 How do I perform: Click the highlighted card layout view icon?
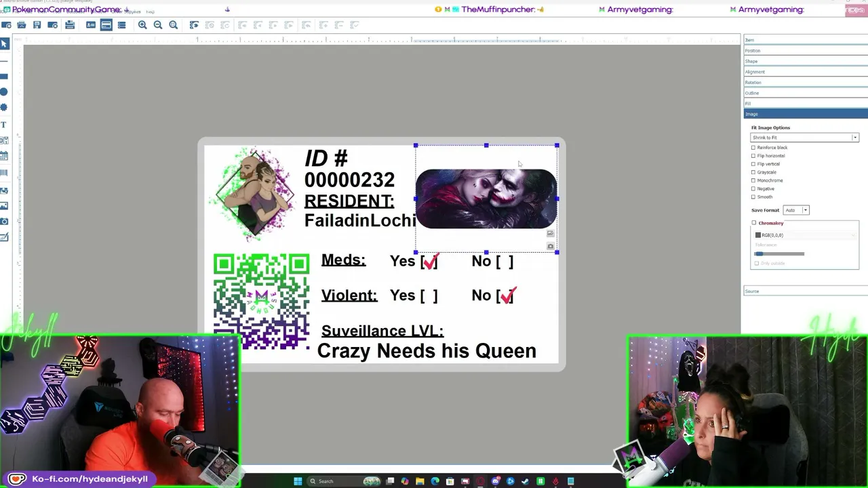[106, 25]
